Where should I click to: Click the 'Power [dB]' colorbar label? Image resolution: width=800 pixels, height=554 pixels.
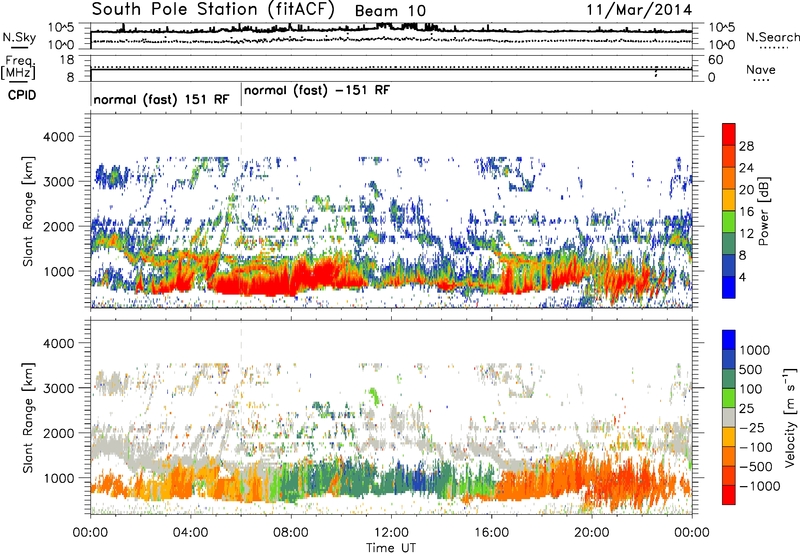pyautogui.click(x=763, y=211)
